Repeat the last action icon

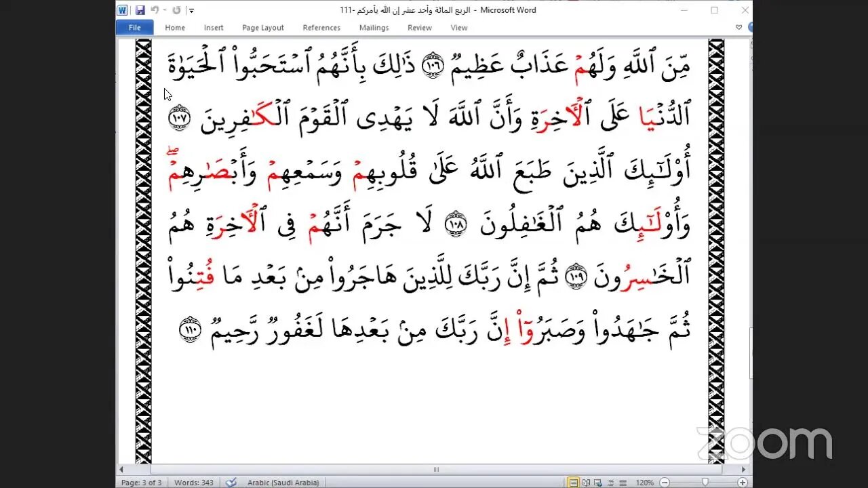[177, 10]
